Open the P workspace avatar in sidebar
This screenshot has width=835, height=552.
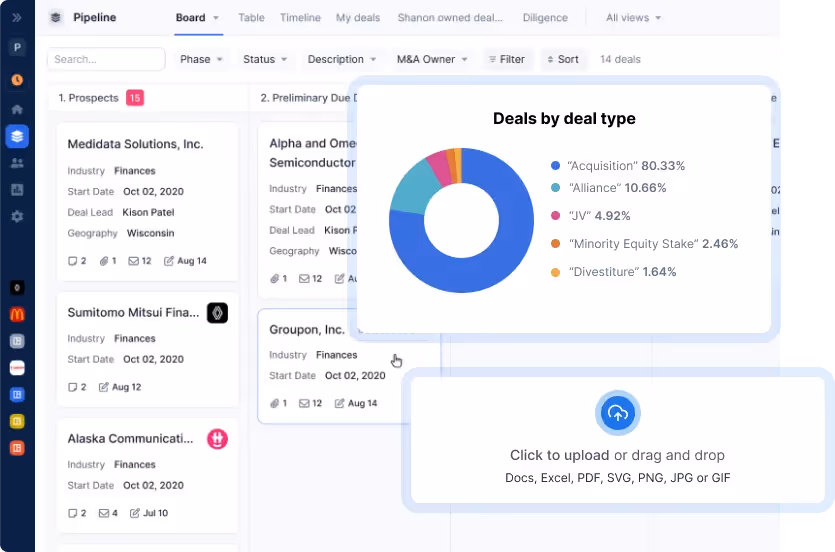point(17,47)
